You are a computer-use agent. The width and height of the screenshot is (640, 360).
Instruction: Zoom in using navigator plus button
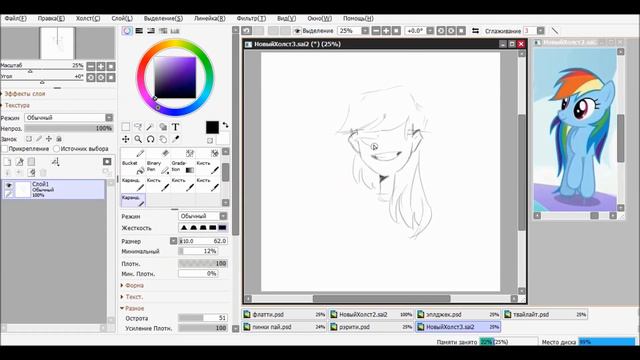(101, 66)
